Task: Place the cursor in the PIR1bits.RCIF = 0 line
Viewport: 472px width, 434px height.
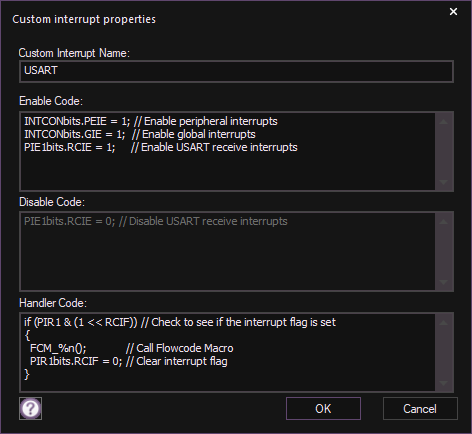Action: click(x=129, y=361)
